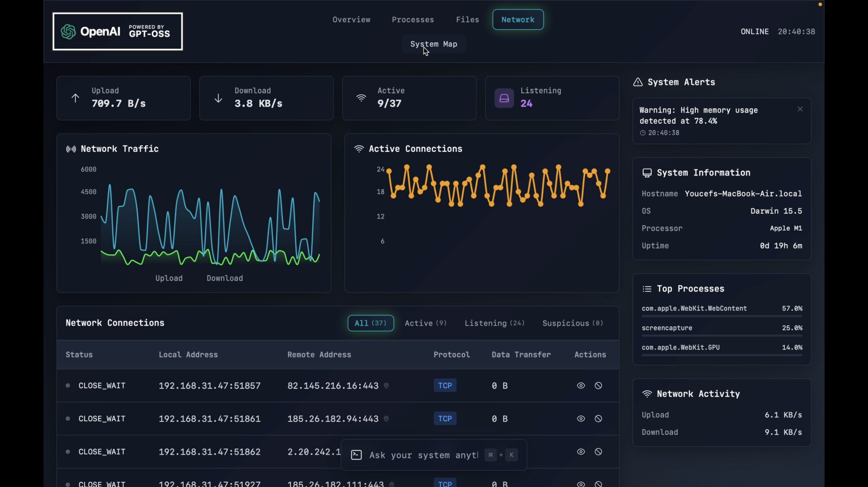The height and width of the screenshot is (487, 868).
Task: Toggle eye icon for 192.168.31.47:51862 row
Action: point(581,452)
